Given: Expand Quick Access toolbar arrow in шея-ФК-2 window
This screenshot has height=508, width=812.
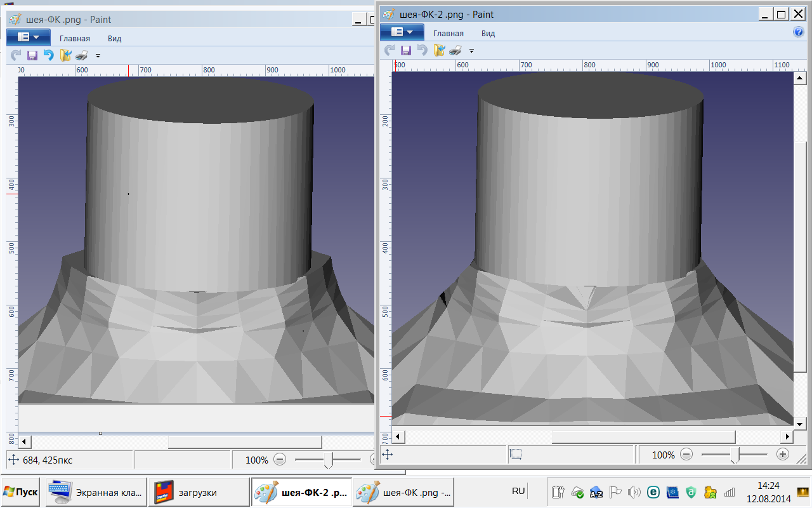Looking at the screenshot, I should coord(471,50).
